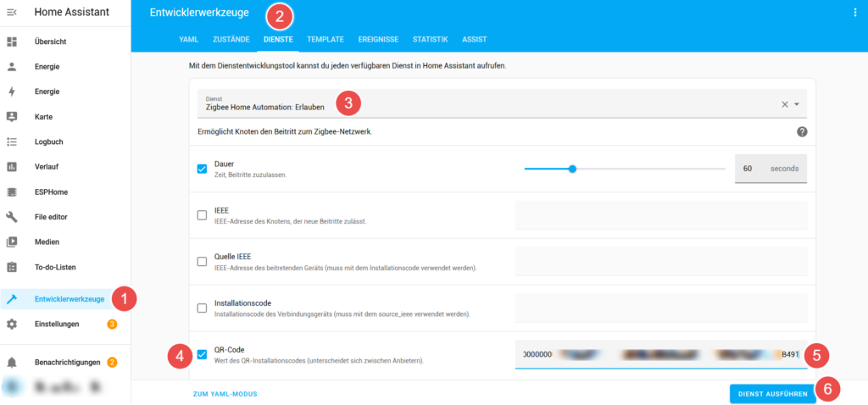Viewport: 868px width, 405px height.
Task: Open the Übersicht dashboard icon
Action: pos(12,42)
